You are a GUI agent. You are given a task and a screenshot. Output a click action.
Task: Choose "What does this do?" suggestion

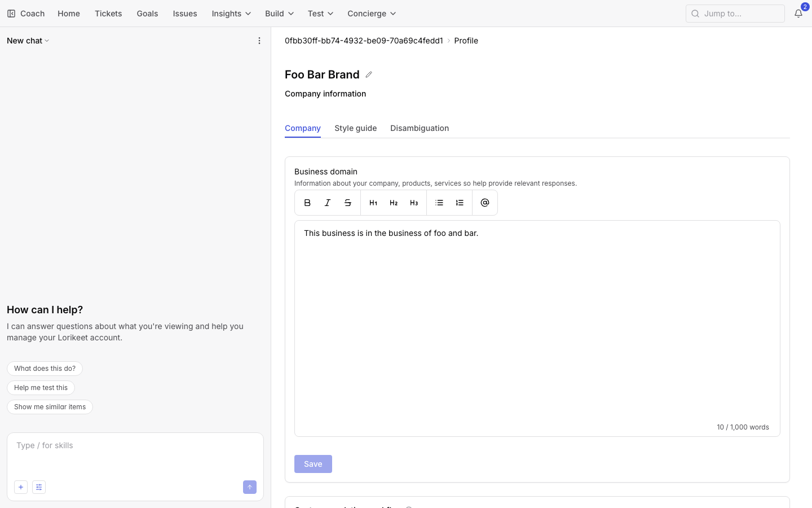(45, 369)
